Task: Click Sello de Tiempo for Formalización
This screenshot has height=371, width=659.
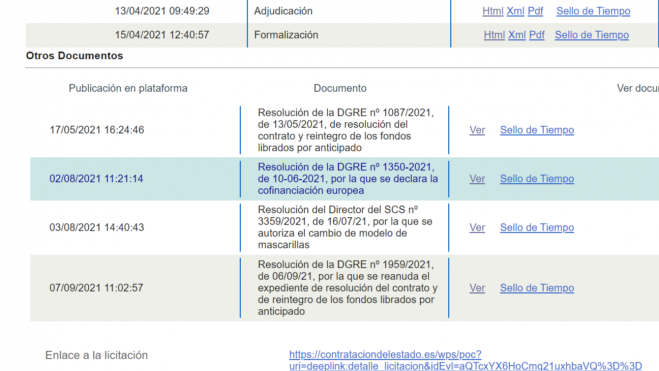Action: click(x=592, y=35)
